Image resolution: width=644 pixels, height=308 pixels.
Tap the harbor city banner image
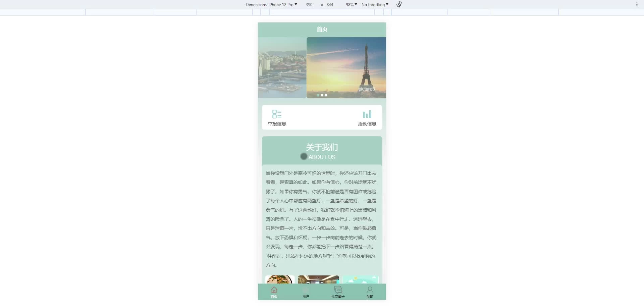(282, 67)
